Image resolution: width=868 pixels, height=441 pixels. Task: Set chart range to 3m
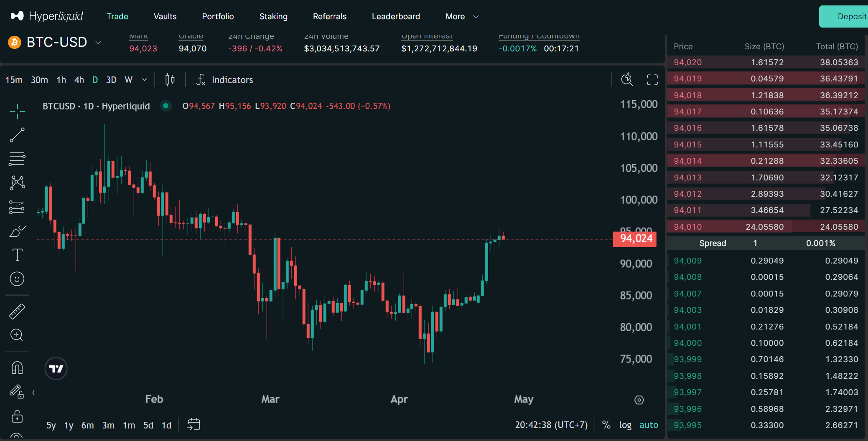pos(108,425)
